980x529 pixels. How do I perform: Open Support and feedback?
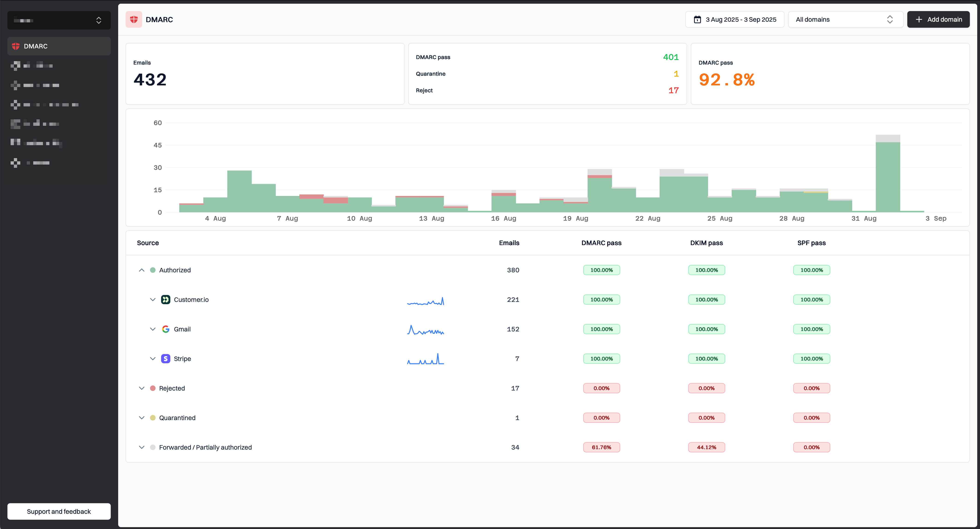[x=59, y=511]
